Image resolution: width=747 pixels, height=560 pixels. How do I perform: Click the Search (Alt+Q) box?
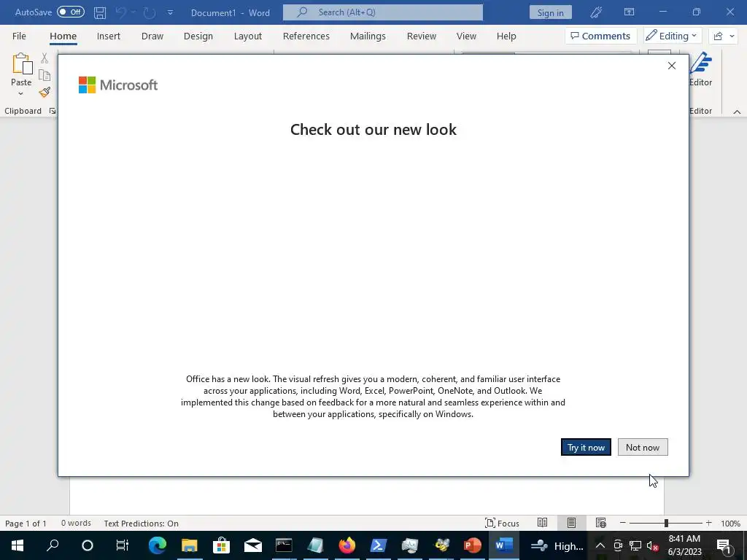pyautogui.click(x=382, y=12)
